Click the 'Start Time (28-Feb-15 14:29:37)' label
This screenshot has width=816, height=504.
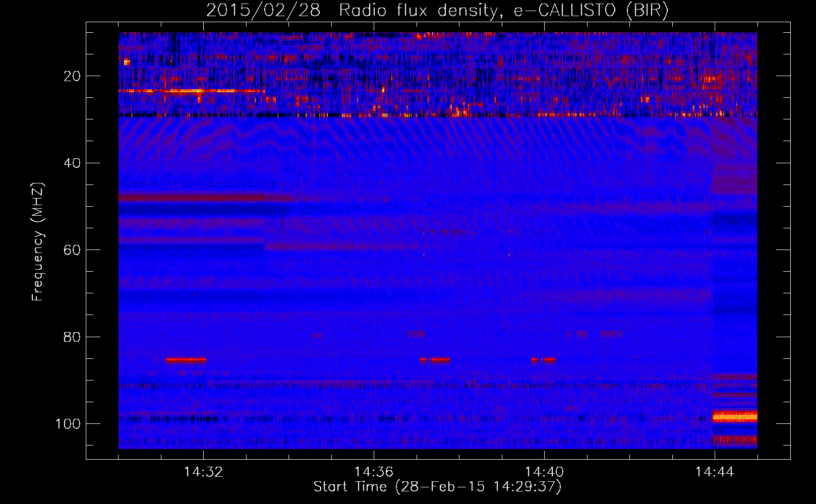pyautogui.click(x=437, y=487)
